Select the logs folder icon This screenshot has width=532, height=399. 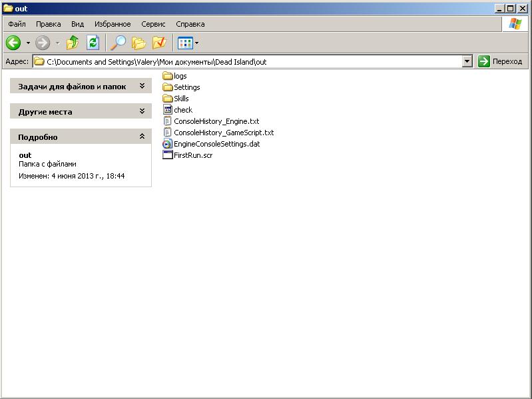[168, 76]
